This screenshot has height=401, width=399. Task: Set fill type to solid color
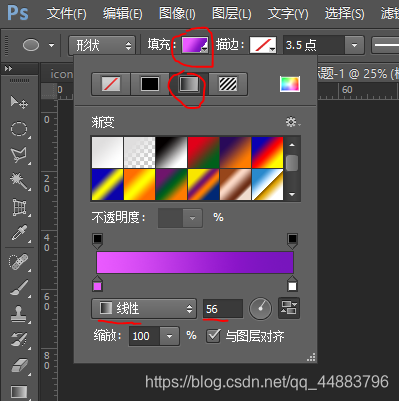150,84
